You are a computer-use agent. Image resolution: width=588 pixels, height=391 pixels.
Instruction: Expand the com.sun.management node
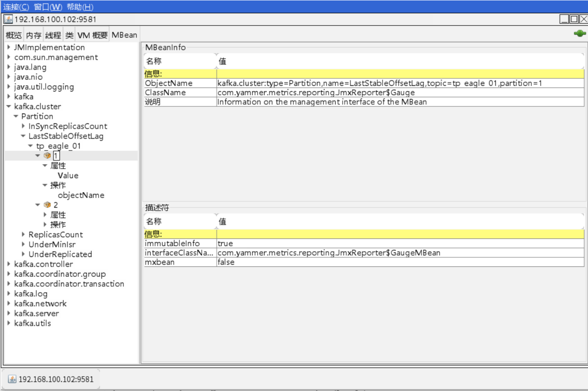point(9,57)
